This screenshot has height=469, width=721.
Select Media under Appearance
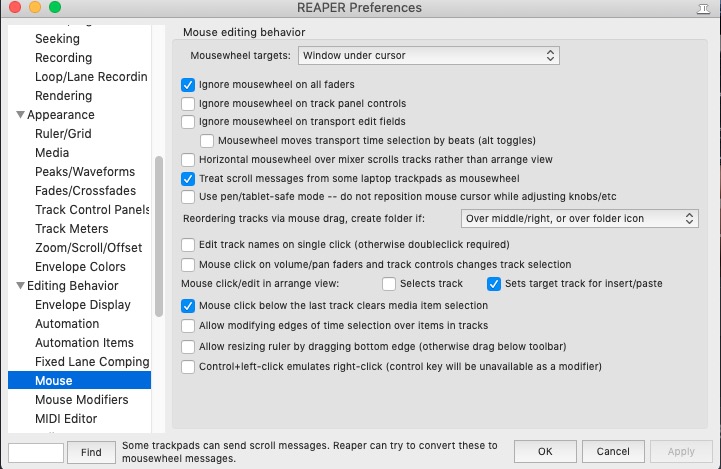tap(52, 153)
